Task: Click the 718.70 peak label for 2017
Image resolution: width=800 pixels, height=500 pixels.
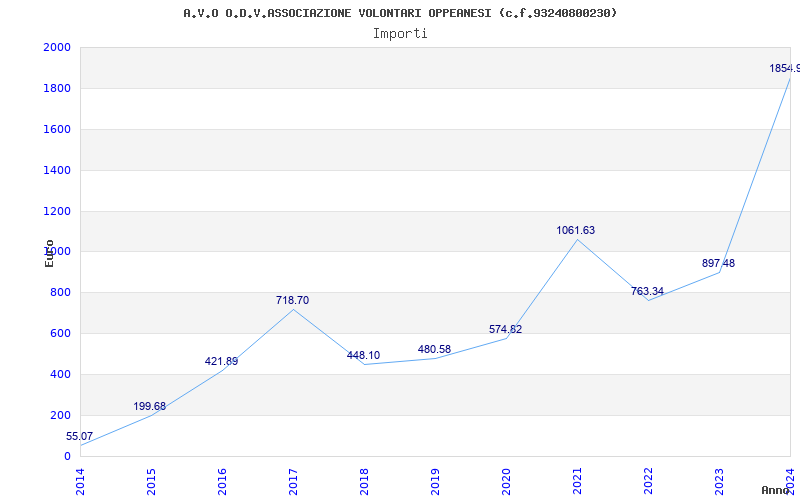Action: point(292,300)
